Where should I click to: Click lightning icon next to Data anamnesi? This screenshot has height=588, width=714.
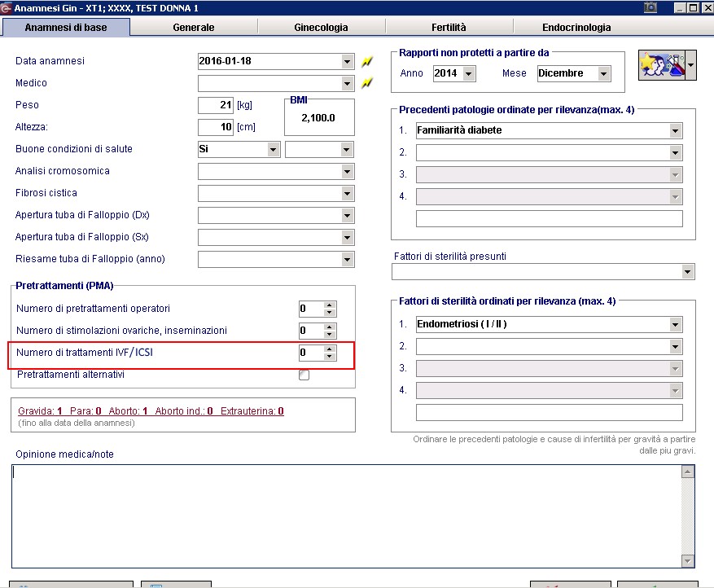pos(367,61)
